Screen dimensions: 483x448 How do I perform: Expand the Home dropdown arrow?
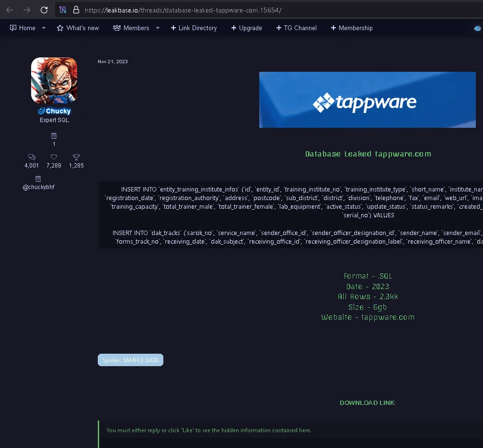point(44,28)
